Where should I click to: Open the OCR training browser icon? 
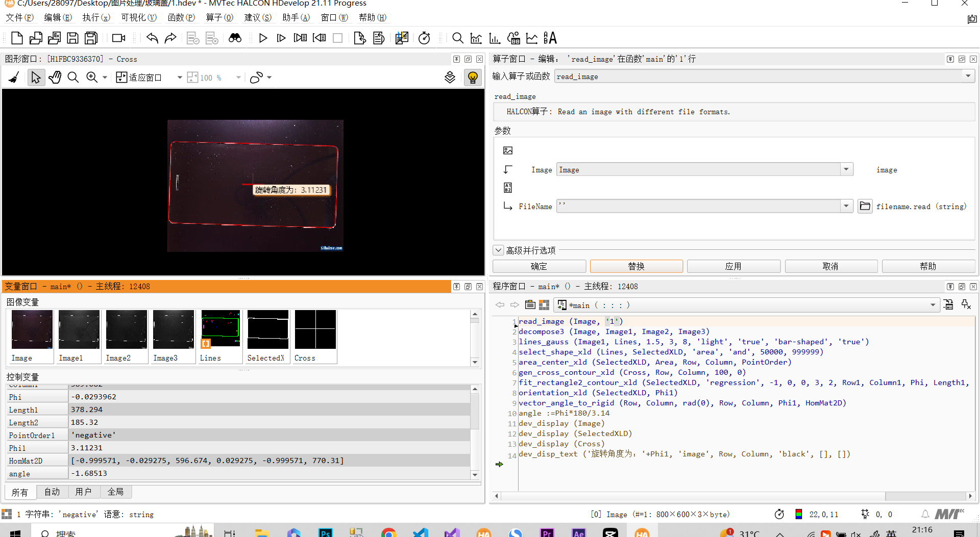pos(550,38)
